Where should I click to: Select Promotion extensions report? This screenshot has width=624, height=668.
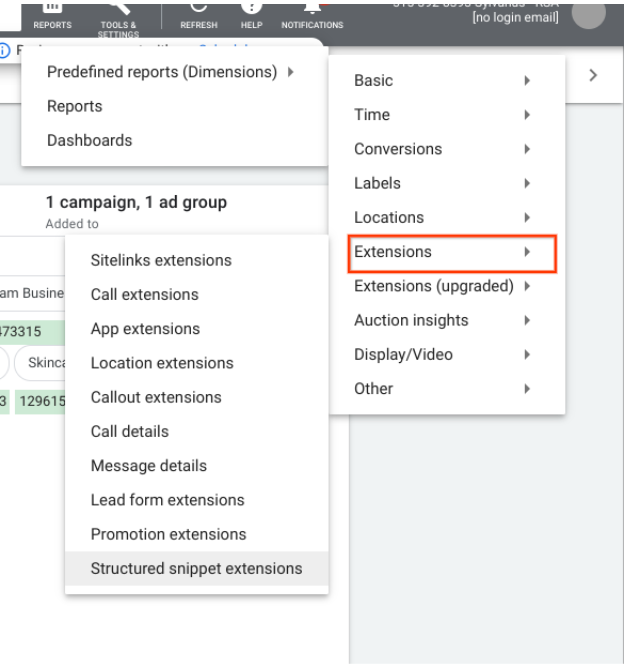click(x=197, y=534)
